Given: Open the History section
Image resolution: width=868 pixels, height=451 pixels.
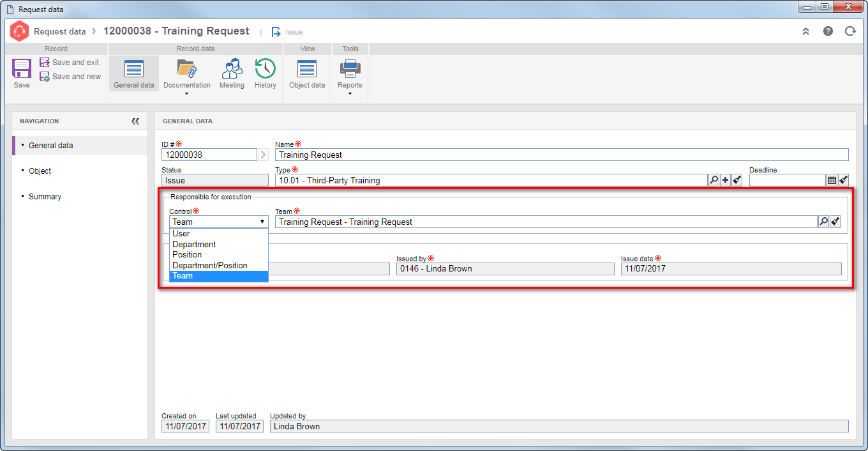Looking at the screenshot, I should (266, 73).
